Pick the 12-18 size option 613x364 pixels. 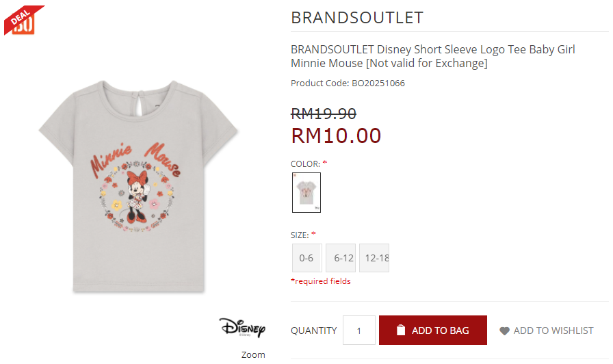coord(375,258)
